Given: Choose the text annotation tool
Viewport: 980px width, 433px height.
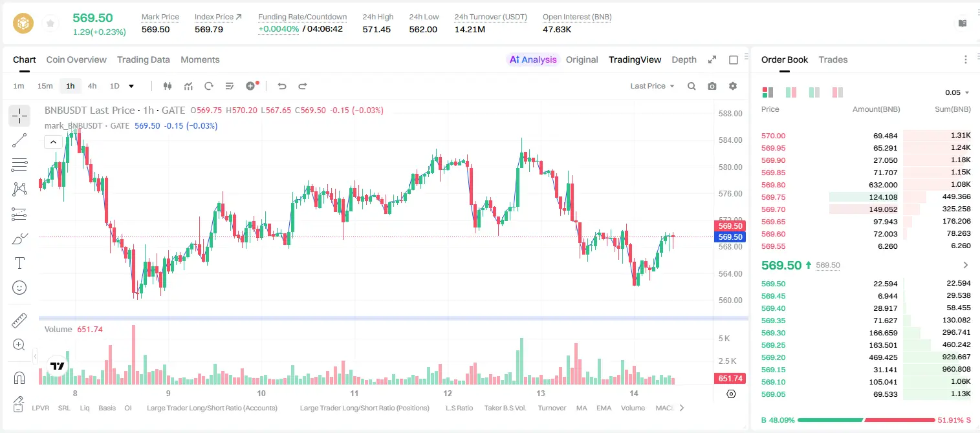Looking at the screenshot, I should pos(19,263).
